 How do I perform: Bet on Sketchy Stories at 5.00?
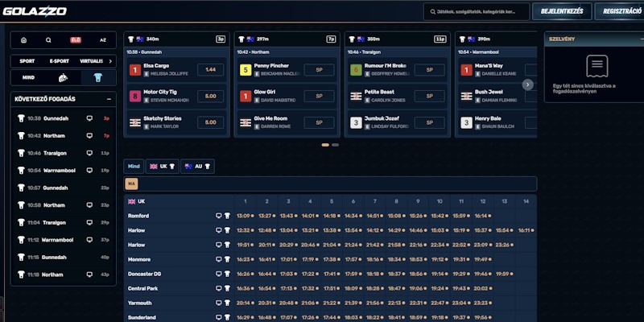(210, 122)
